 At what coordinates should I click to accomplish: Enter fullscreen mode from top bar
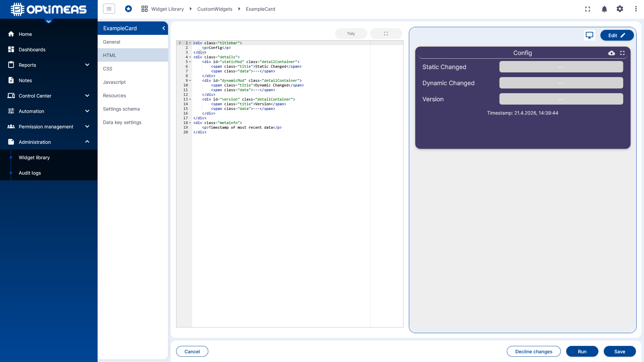(588, 9)
